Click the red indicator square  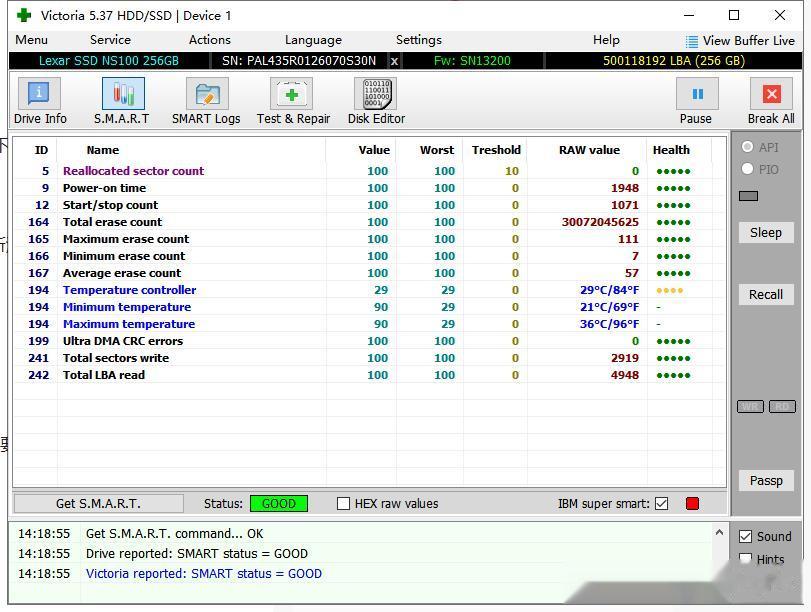692,503
